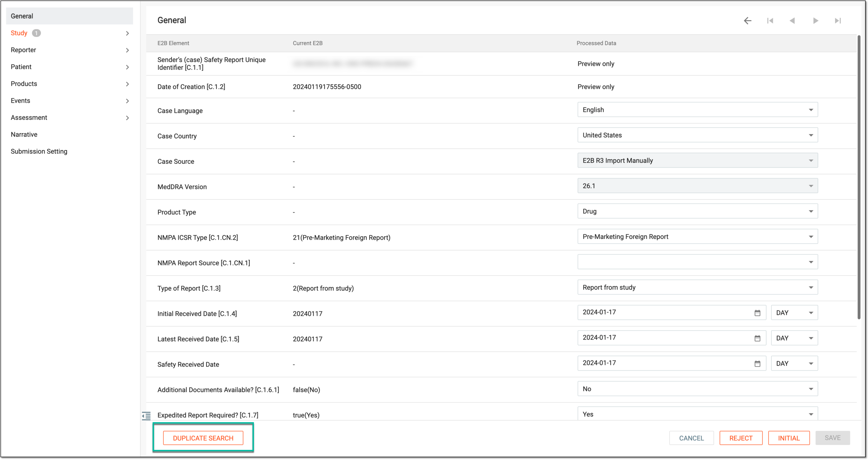The height and width of the screenshot is (460, 868).
Task: Expand the Patient section chevron
Action: [127, 67]
